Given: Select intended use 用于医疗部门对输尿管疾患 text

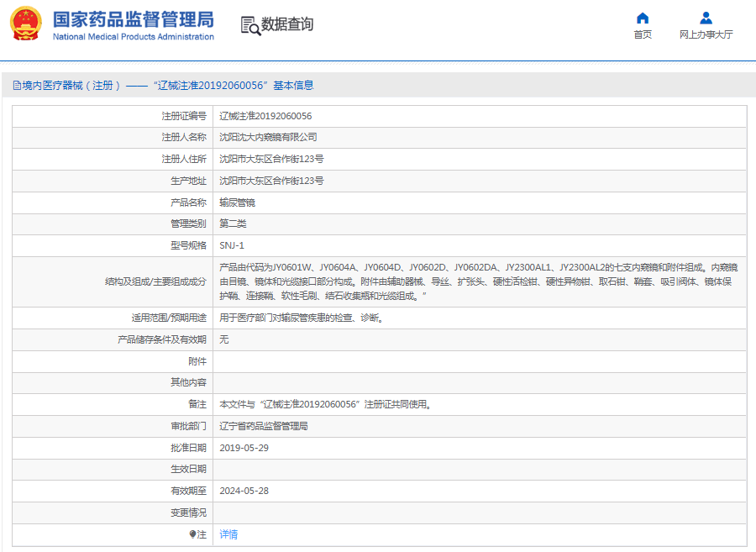Looking at the screenshot, I should pyautogui.click(x=302, y=318).
